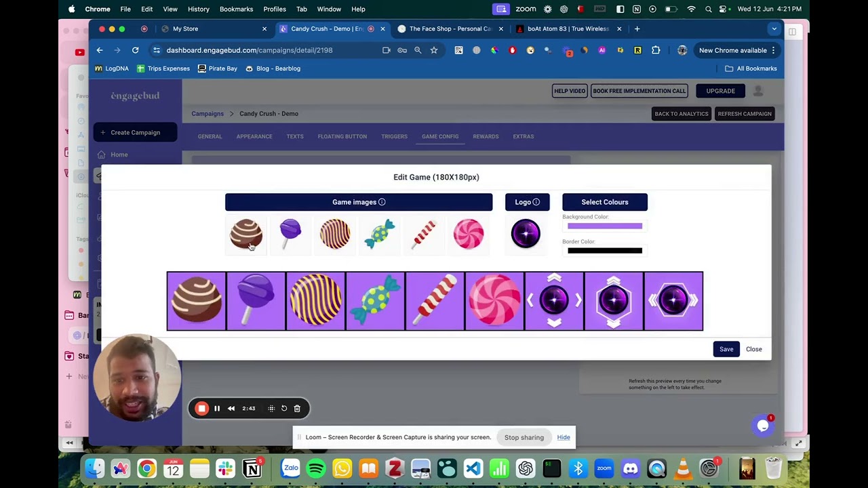
Task: Open the FLOATING BUTTON tab
Action: 342,136
